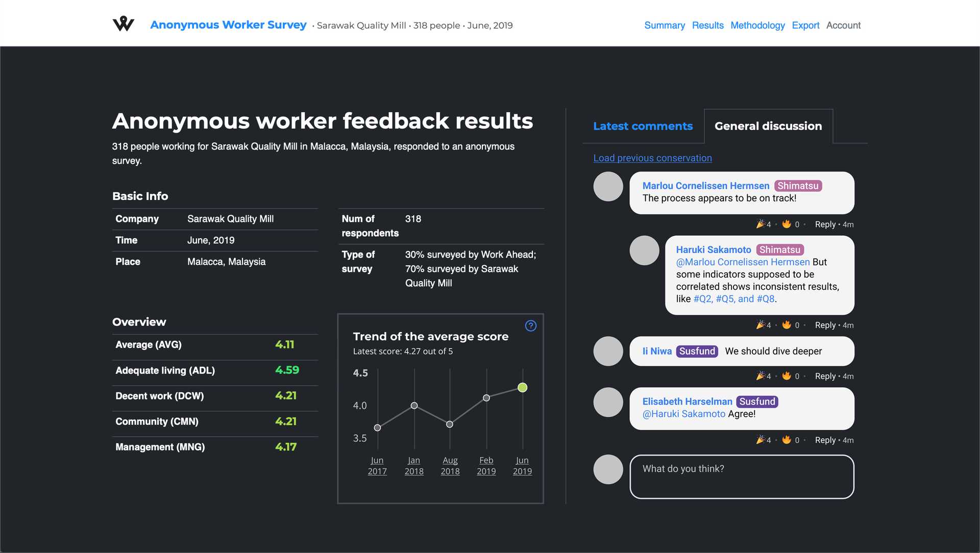
Task: Click Haruki Sakamoto's avatar
Action: [x=644, y=250]
